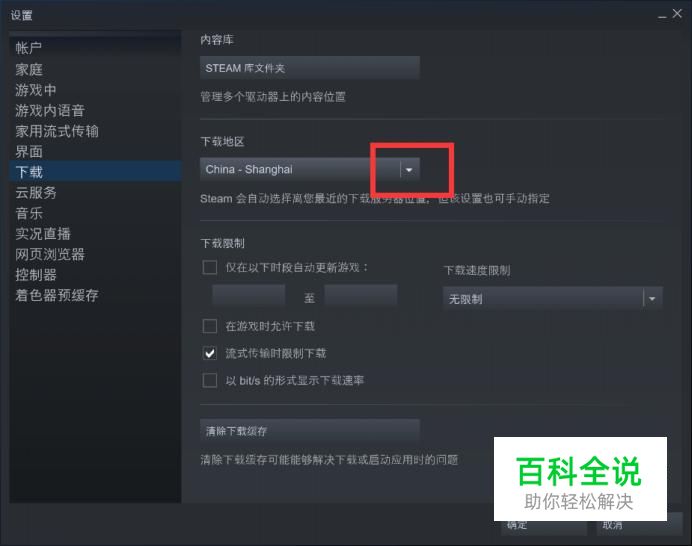Click the auto-update end time field
The image size is (692, 546).
pyautogui.click(x=361, y=295)
